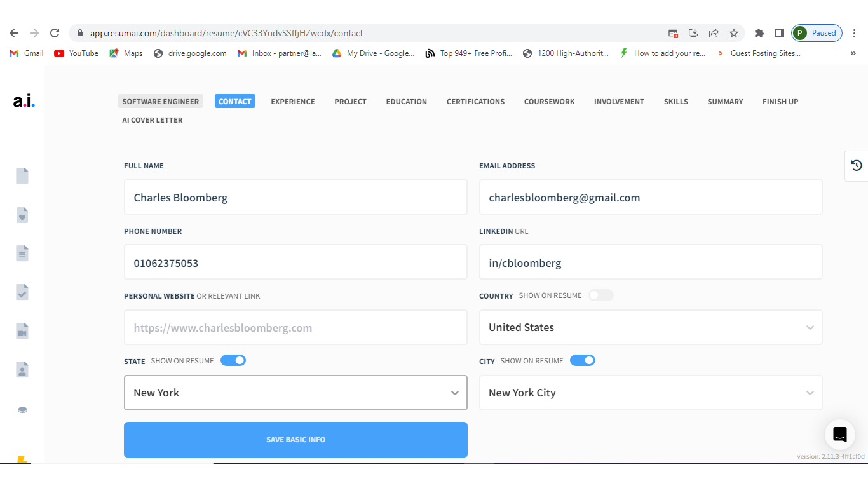Switch to the Experience tab
The image size is (868, 488).
293,102
